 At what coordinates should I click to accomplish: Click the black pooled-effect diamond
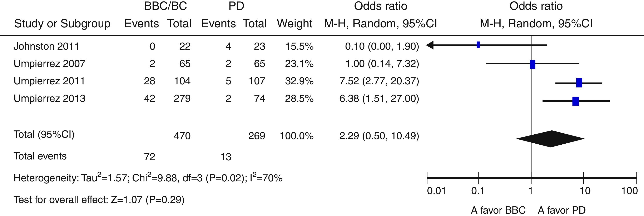coord(550,139)
